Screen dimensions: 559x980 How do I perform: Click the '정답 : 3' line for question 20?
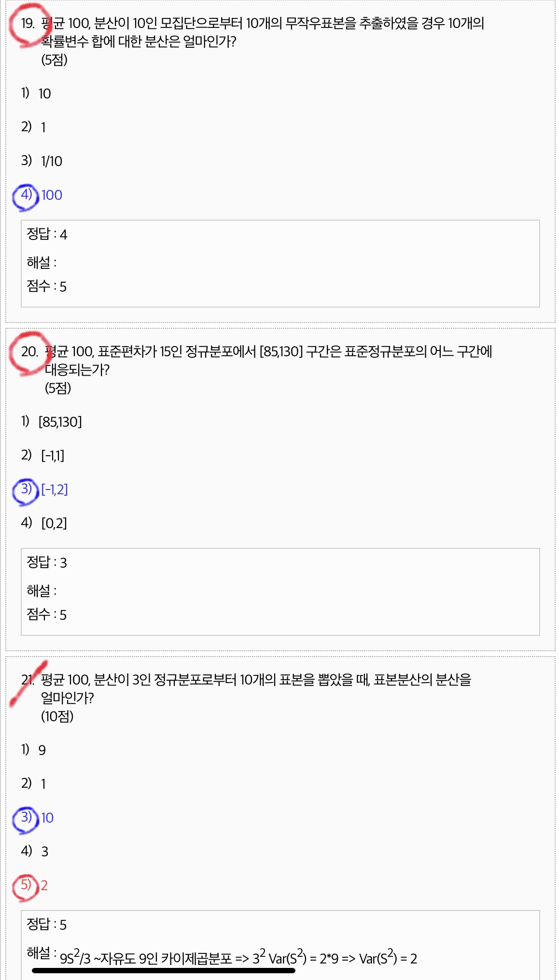47,563
